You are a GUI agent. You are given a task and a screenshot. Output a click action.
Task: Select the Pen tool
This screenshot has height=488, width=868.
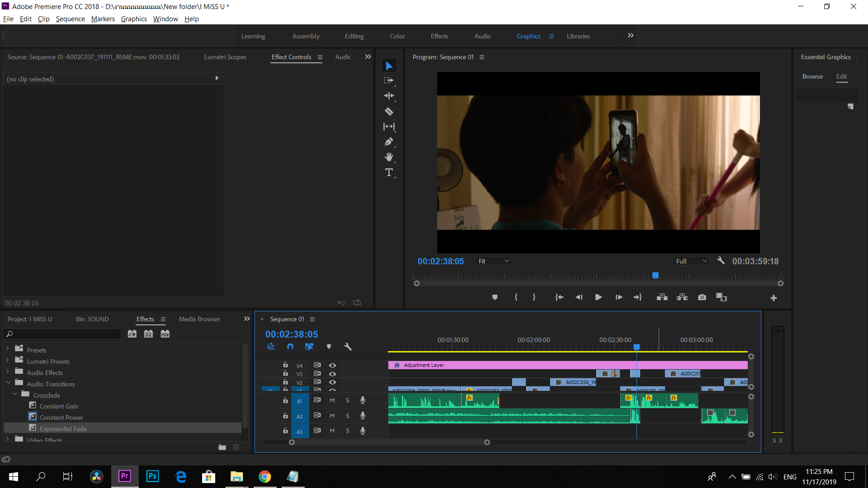coord(389,142)
